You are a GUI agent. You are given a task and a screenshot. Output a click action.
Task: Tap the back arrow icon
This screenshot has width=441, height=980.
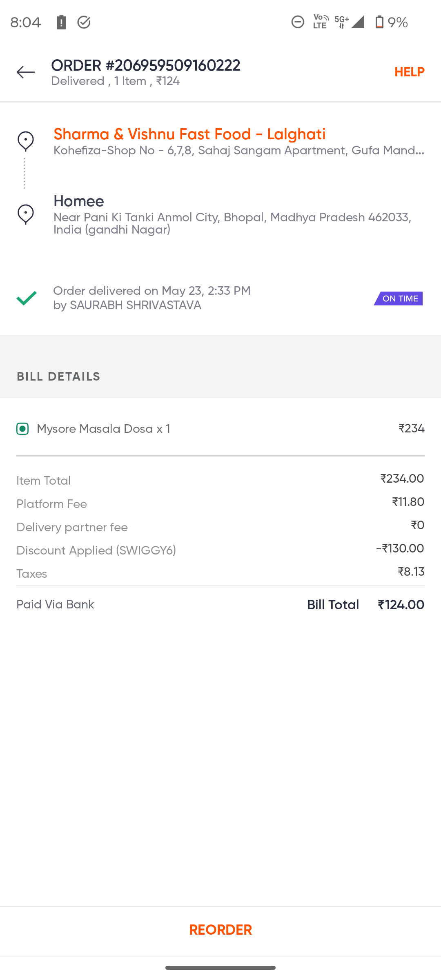tap(25, 72)
